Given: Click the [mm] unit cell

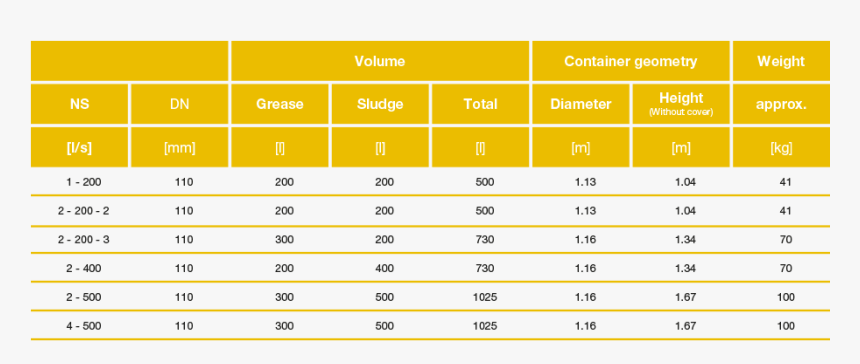Looking at the screenshot, I should (179, 147).
